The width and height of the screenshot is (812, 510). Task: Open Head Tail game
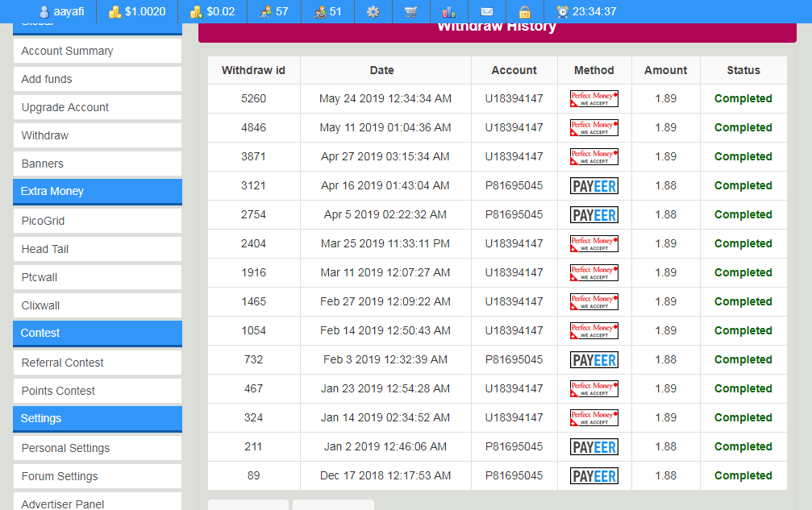tap(98, 249)
